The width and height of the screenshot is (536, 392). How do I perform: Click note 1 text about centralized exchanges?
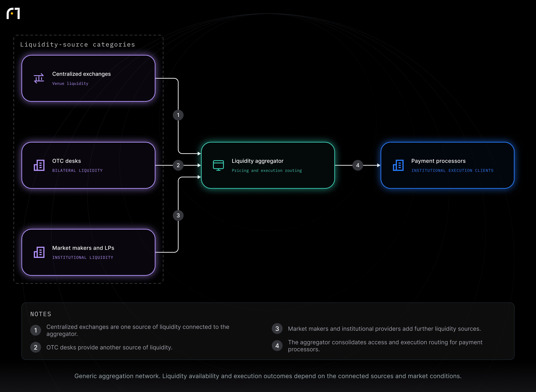[138, 330]
